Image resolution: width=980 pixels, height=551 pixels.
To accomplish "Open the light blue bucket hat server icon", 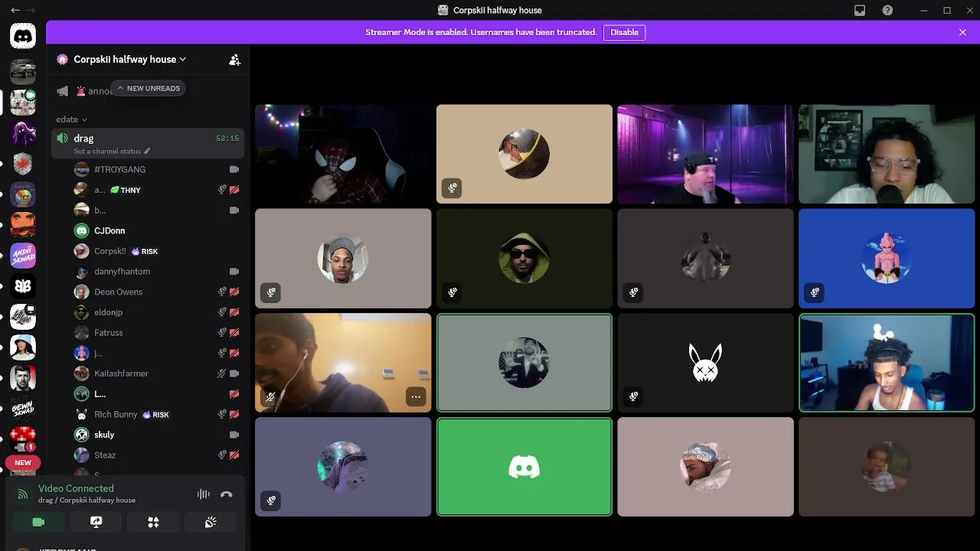I will pyautogui.click(x=23, y=347).
